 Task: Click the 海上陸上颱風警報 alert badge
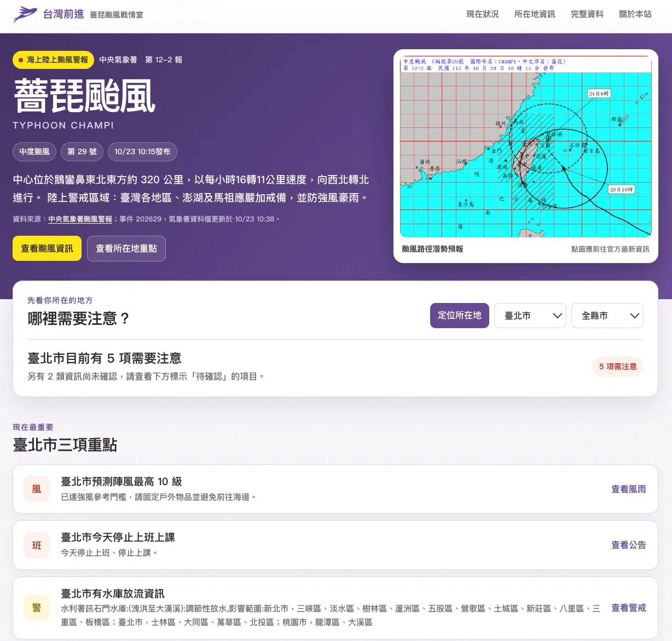[x=53, y=60]
